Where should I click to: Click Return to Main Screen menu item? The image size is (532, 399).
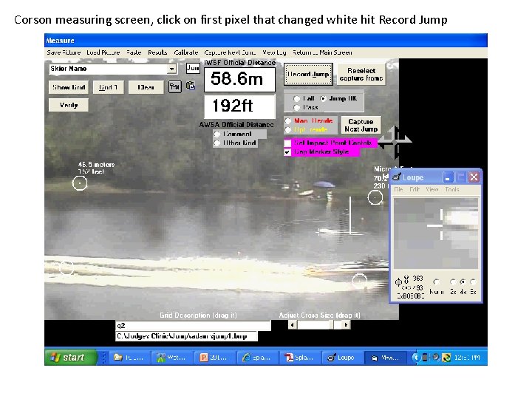pos(322,52)
